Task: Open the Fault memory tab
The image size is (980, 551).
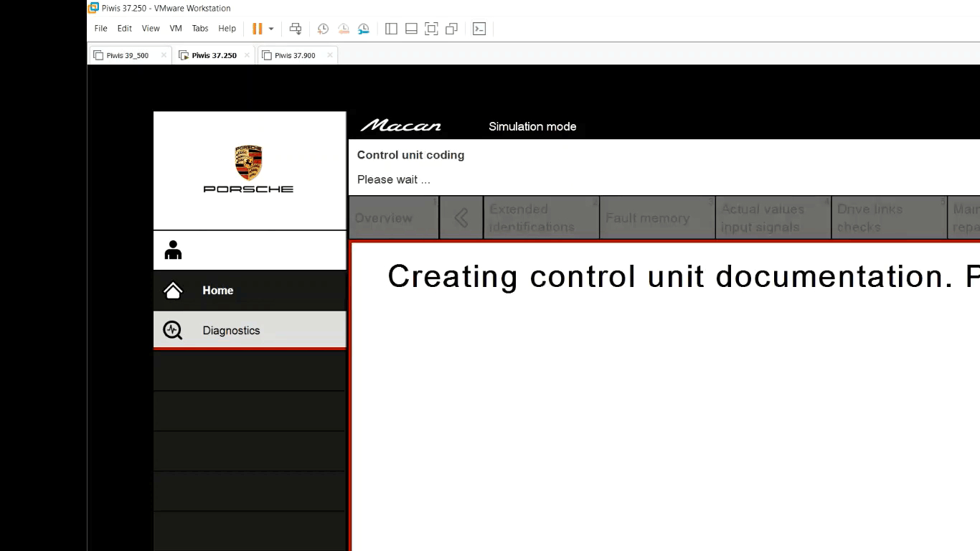Action: 658,217
